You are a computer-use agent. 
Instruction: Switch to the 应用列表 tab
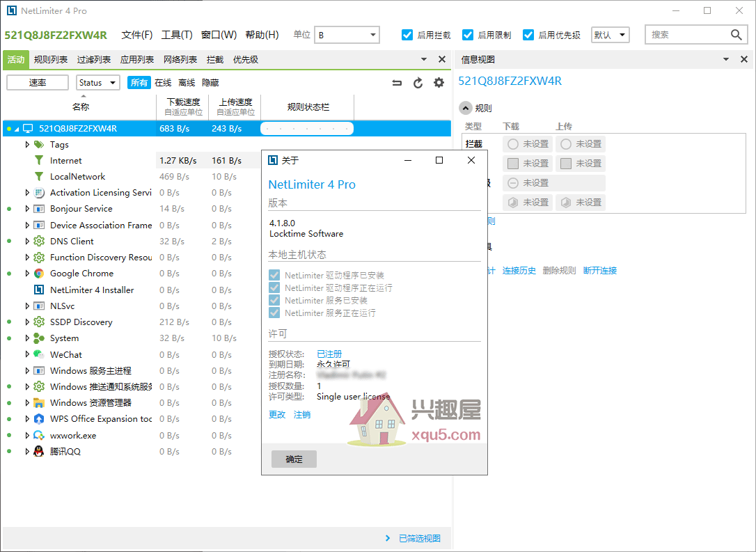click(137, 59)
